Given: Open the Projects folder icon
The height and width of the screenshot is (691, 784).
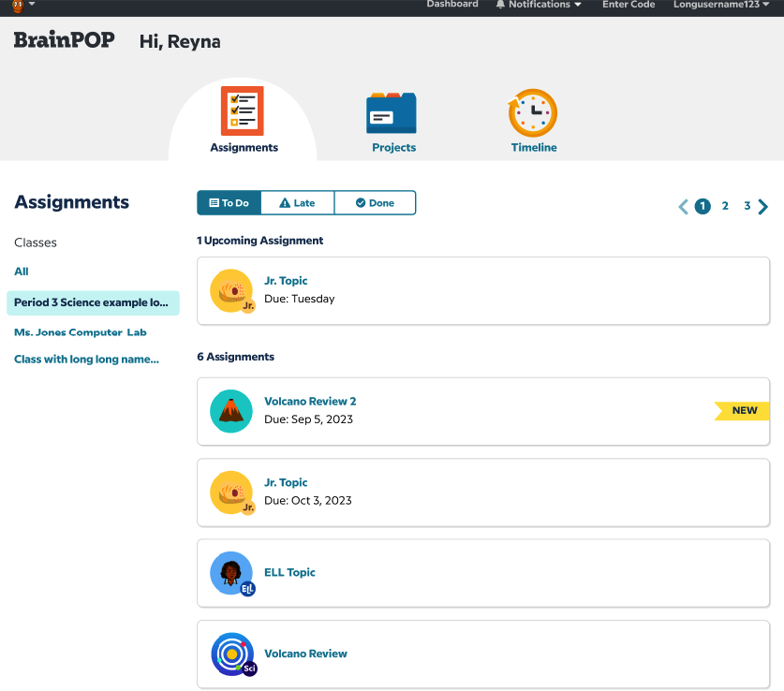Looking at the screenshot, I should tap(392, 113).
